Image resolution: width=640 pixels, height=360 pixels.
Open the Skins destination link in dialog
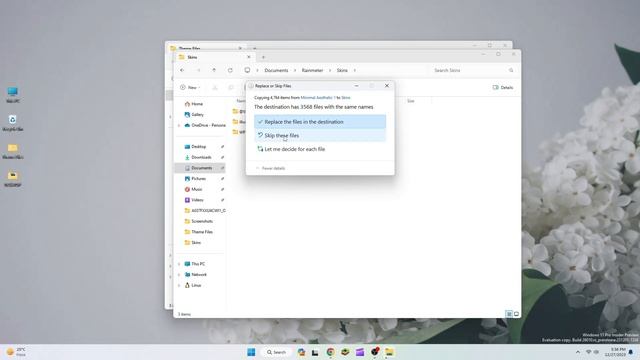[346, 98]
